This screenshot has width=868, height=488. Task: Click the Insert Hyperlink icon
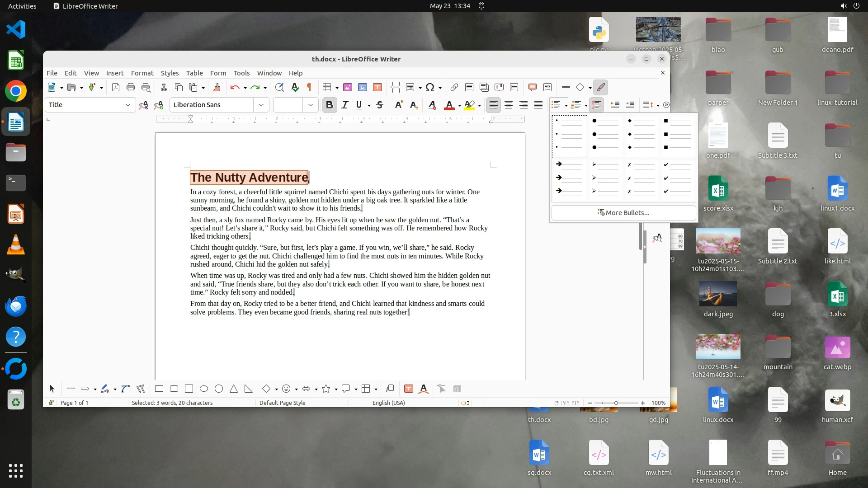[454, 88]
